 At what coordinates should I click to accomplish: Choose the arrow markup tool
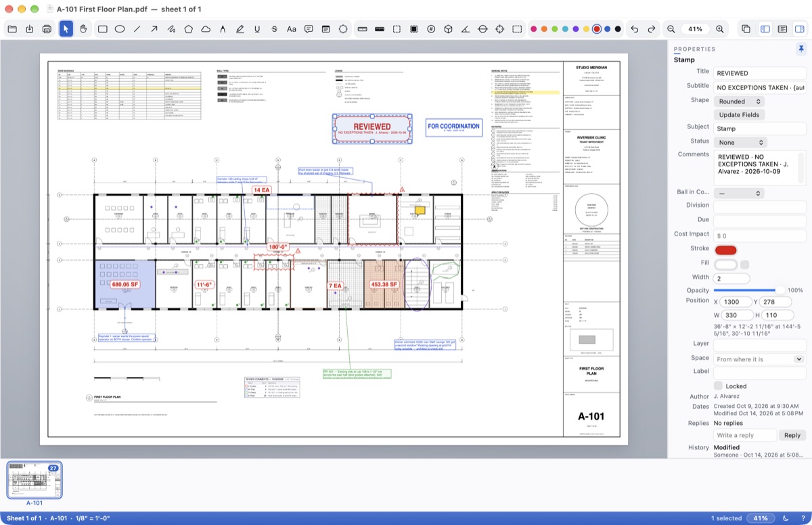pyautogui.click(x=154, y=29)
